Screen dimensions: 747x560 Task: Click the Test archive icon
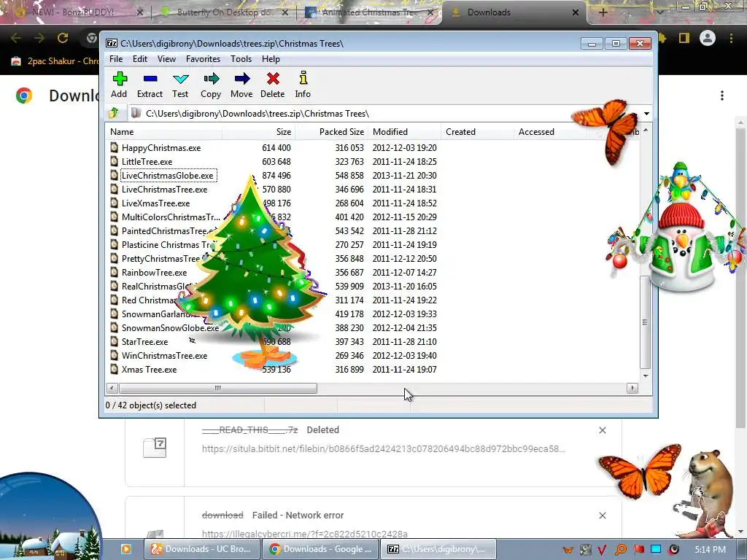181,79
